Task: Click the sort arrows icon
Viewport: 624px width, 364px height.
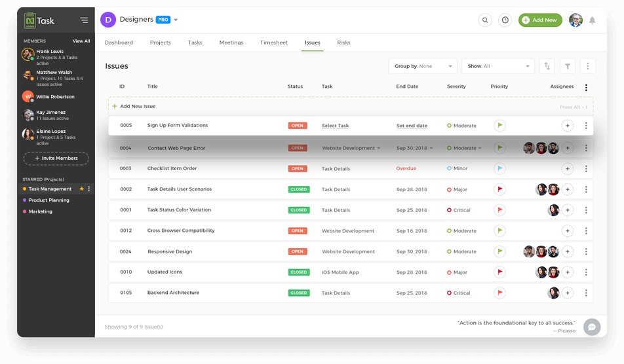Action: click(547, 66)
